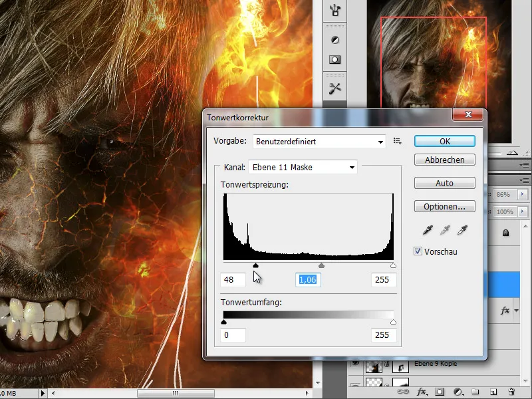Click the Navigator zoom-in mountains icon
Viewport: 532px width, 399px height.
[x=512, y=153]
